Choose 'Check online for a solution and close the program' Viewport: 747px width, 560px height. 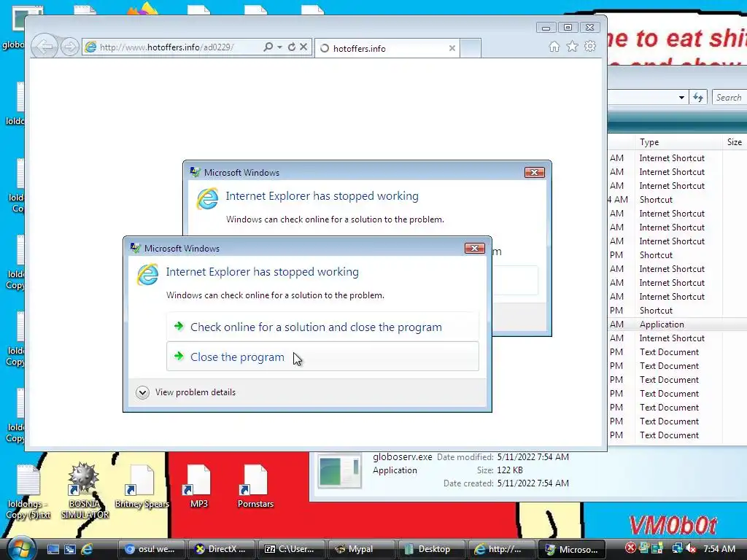pos(322,327)
